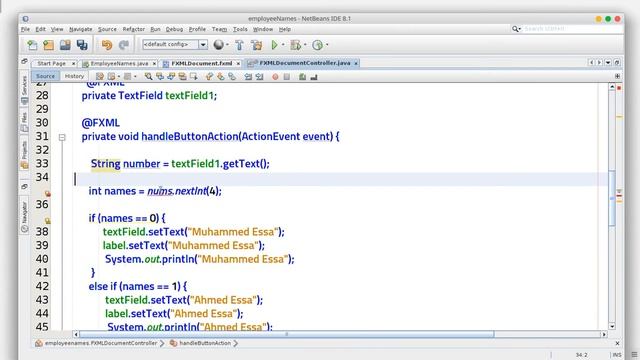Toggle Bookmark on current line

[x=232, y=76]
